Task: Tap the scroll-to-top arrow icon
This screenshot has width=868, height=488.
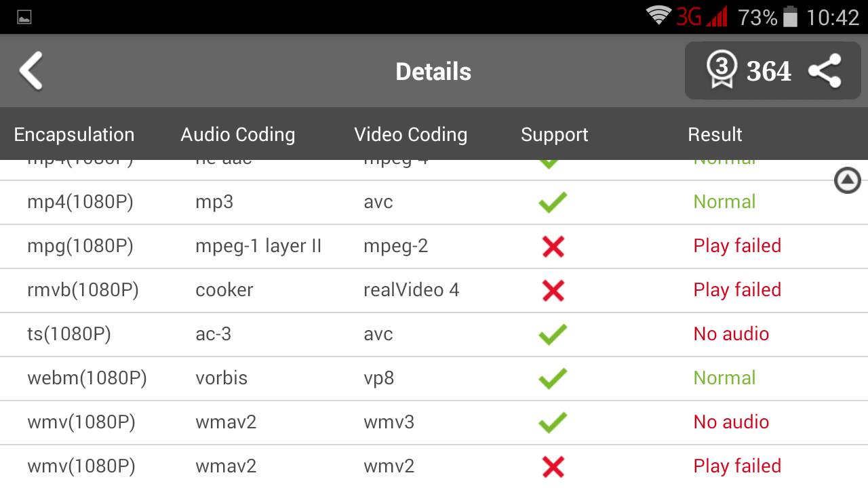Action: pos(847,180)
